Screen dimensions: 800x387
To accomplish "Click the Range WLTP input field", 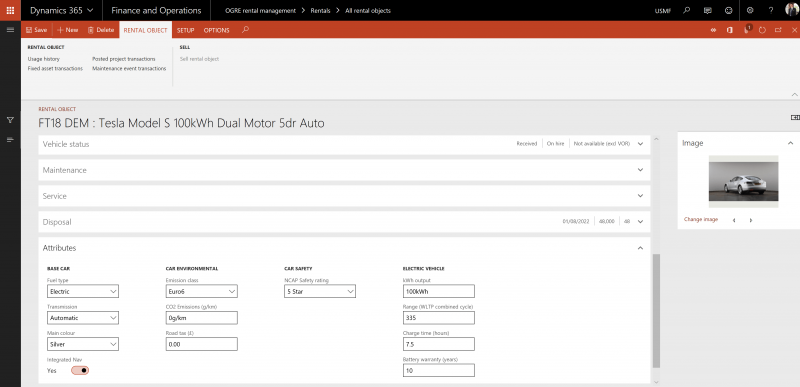I will point(439,318).
